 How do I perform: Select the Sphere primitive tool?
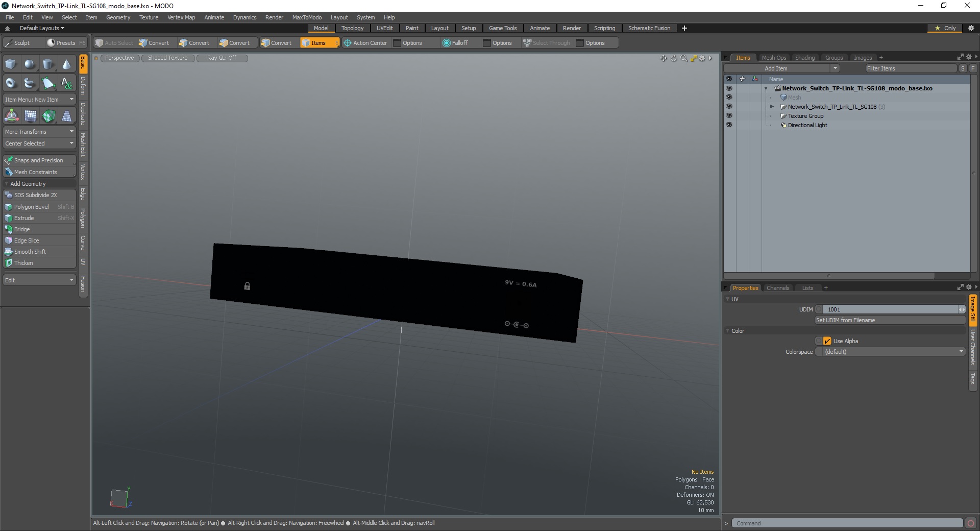click(x=30, y=64)
